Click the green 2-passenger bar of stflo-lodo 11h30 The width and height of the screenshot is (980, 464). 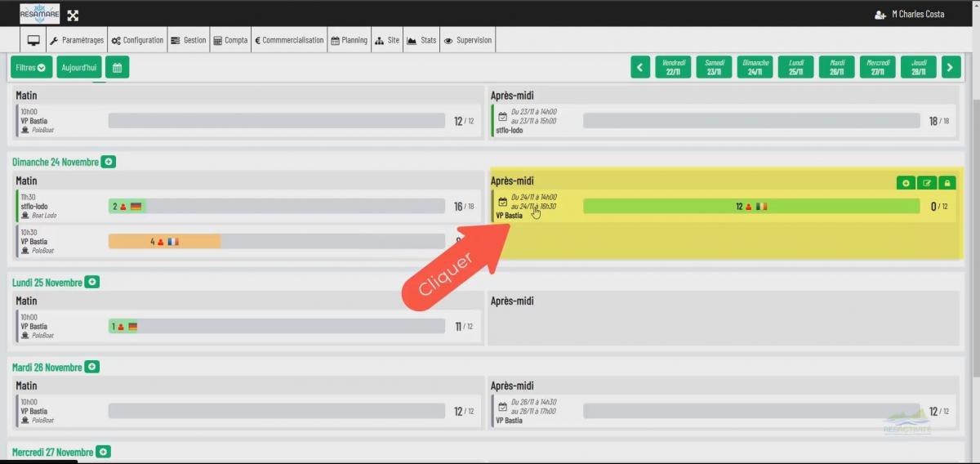click(127, 206)
